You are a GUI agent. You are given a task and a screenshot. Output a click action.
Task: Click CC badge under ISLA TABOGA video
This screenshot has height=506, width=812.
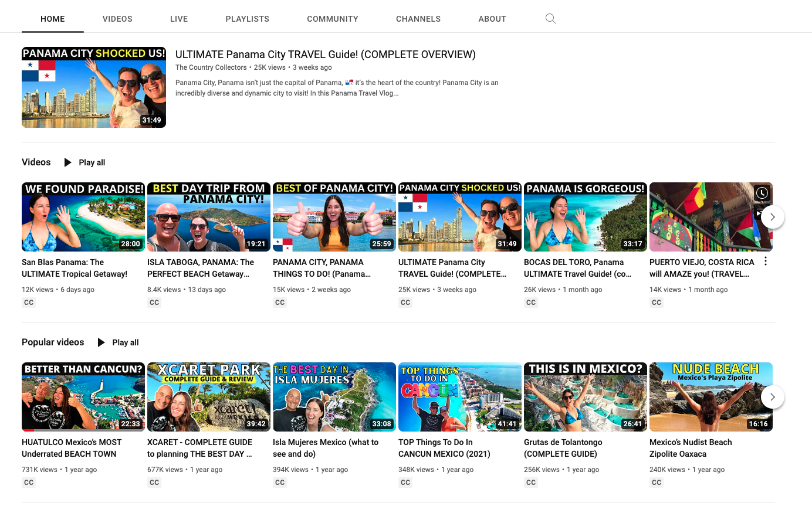(154, 303)
